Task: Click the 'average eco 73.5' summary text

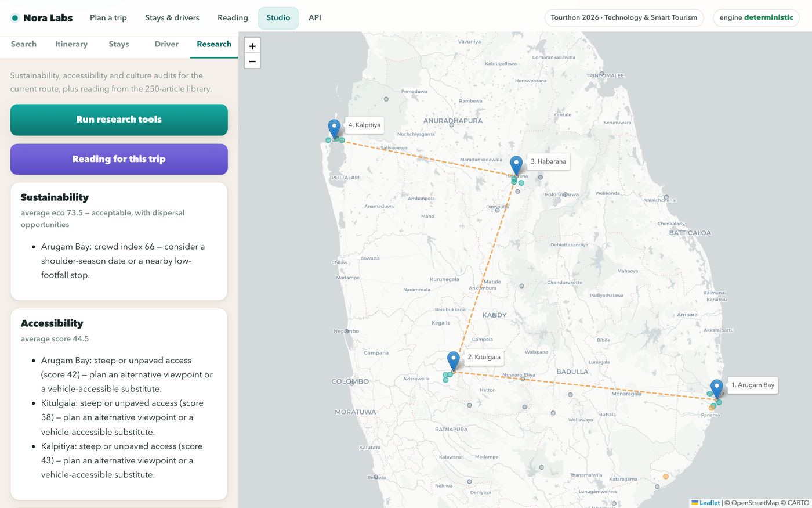Action: pos(103,219)
